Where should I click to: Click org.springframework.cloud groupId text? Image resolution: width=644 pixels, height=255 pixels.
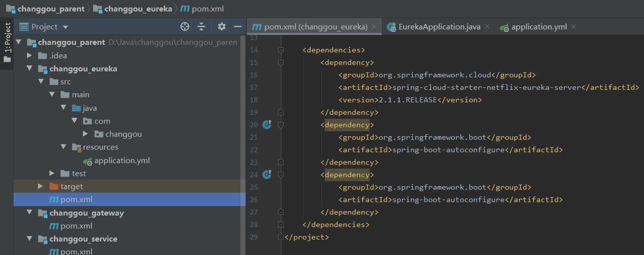tap(435, 75)
